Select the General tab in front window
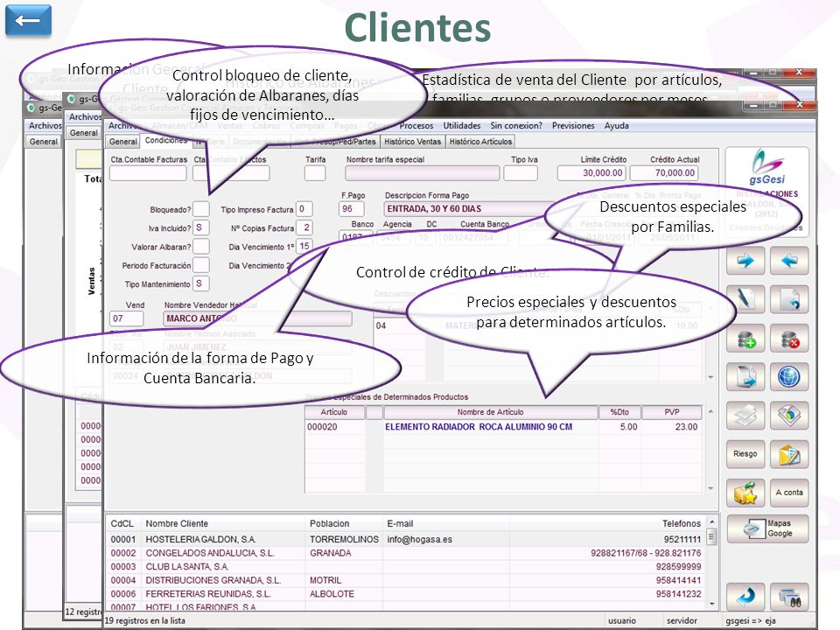The image size is (840, 630). click(x=123, y=142)
